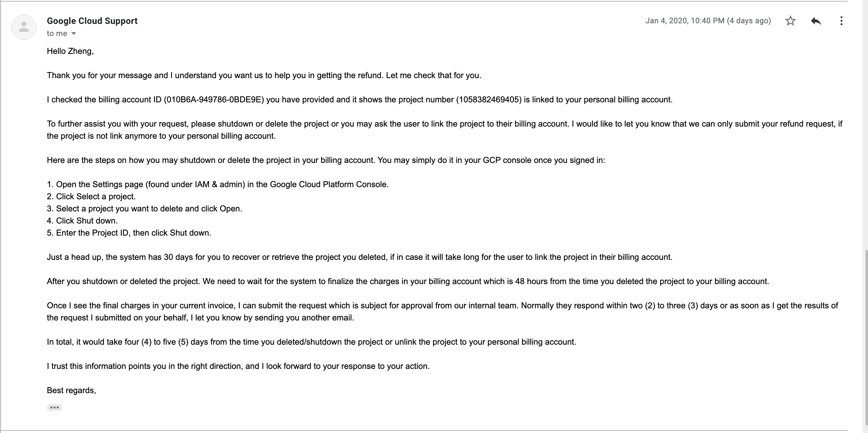Open the three-dot More options menu
Screen dimensions: 868x433
[x=842, y=21]
